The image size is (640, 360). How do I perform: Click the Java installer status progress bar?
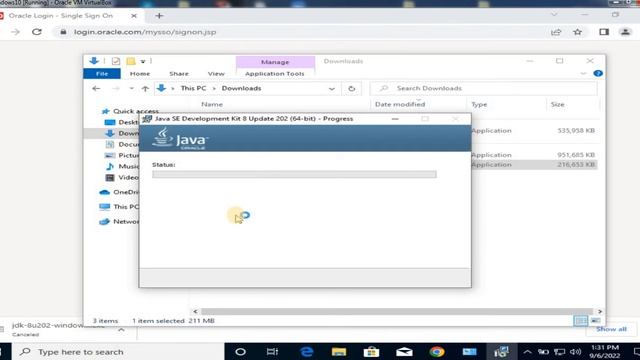(294, 174)
